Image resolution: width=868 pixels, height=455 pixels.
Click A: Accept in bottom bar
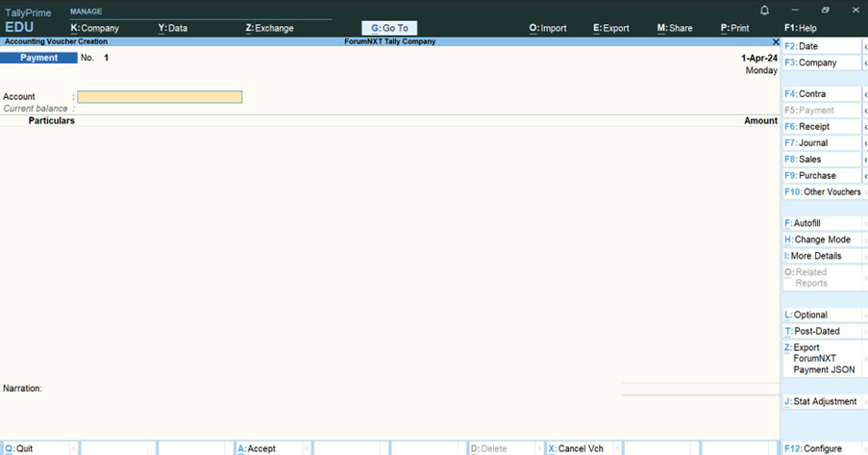(269, 448)
